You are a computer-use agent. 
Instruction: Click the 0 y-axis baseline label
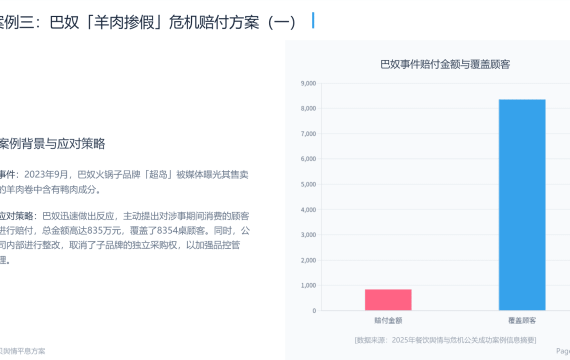314,311
